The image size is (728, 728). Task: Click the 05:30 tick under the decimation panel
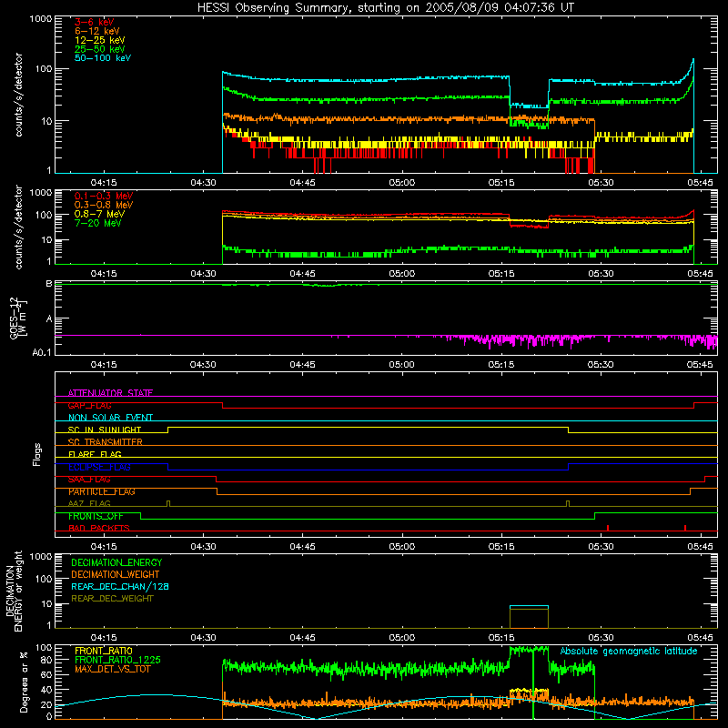click(x=601, y=638)
